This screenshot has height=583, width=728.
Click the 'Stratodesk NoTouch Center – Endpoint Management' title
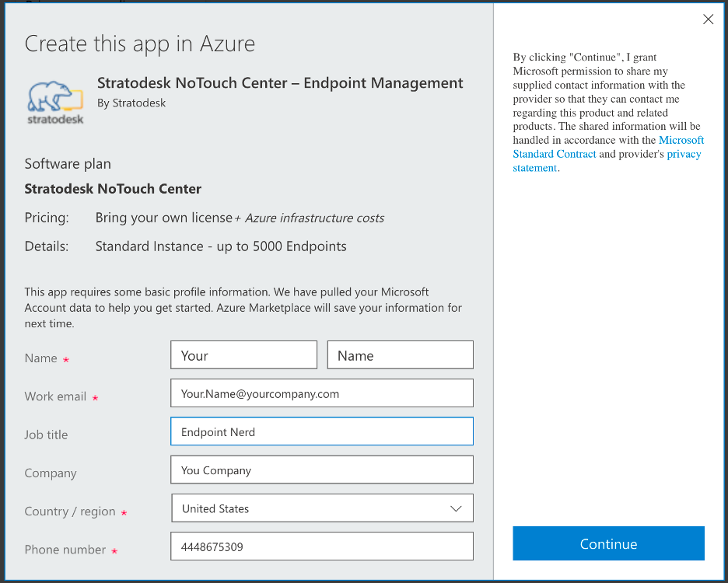(x=280, y=83)
